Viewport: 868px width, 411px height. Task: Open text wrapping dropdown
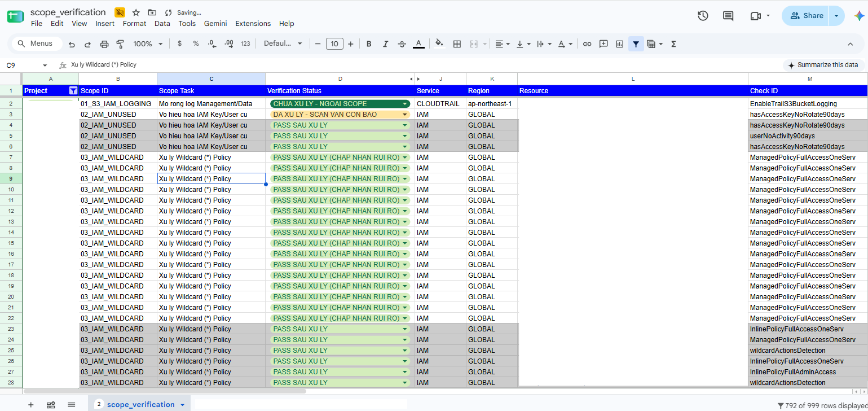[544, 43]
